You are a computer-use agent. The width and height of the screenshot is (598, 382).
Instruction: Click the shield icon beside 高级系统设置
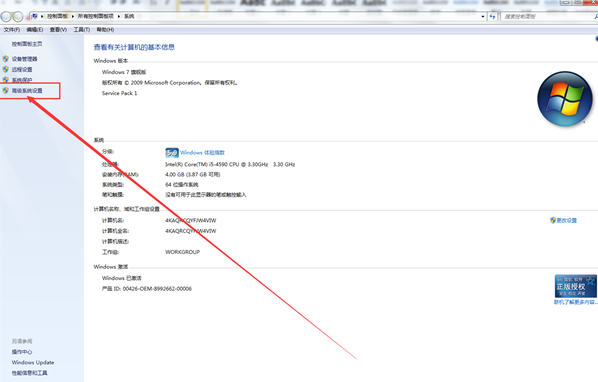pos(6,90)
